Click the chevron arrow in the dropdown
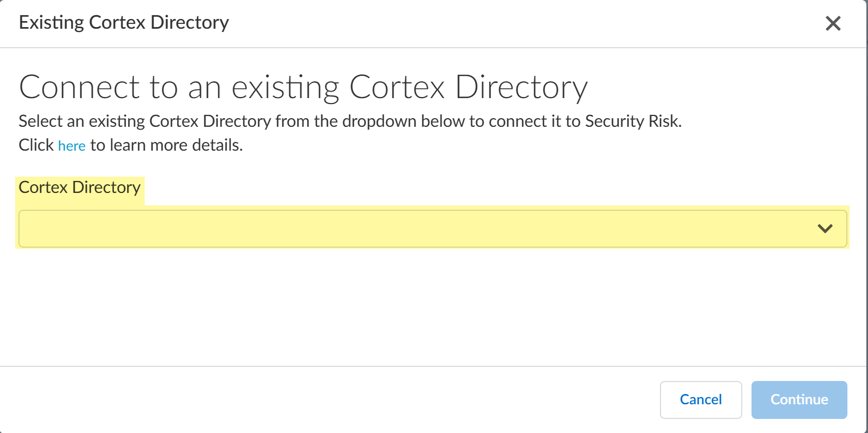 click(x=825, y=229)
